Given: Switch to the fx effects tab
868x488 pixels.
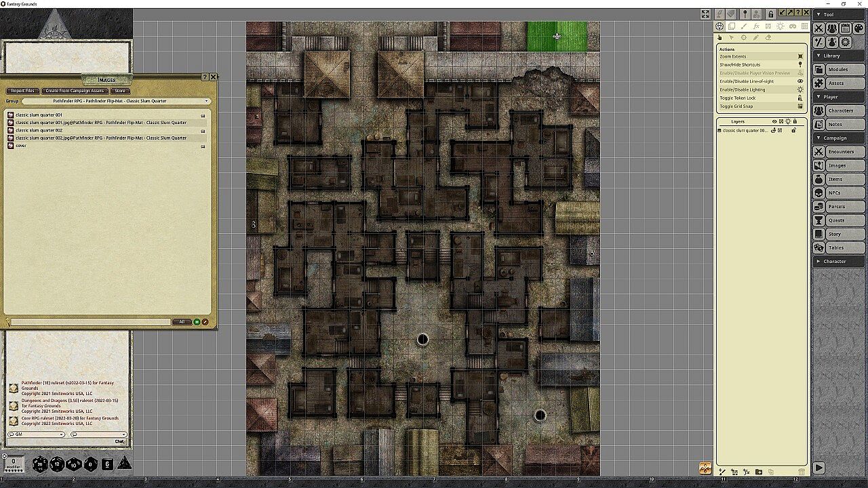Looking at the screenshot, I should click(756, 26).
